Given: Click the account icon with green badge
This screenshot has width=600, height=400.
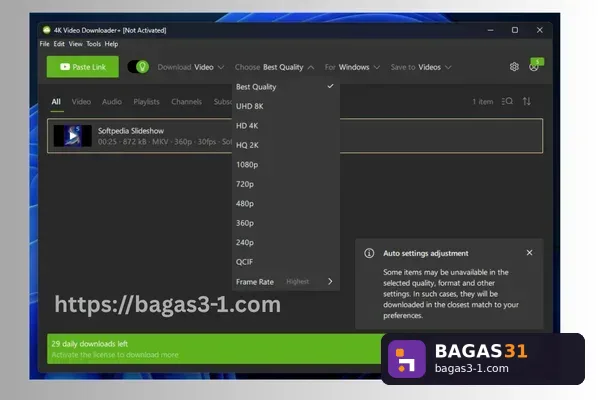Looking at the screenshot, I should point(535,65).
